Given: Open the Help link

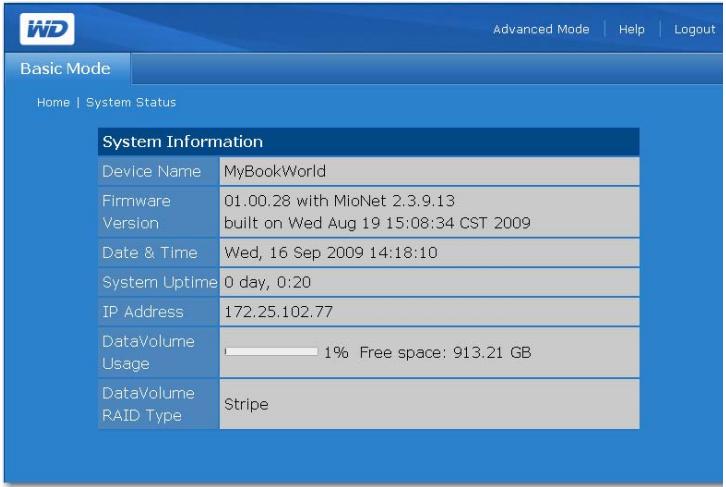Looking at the screenshot, I should point(632,30).
